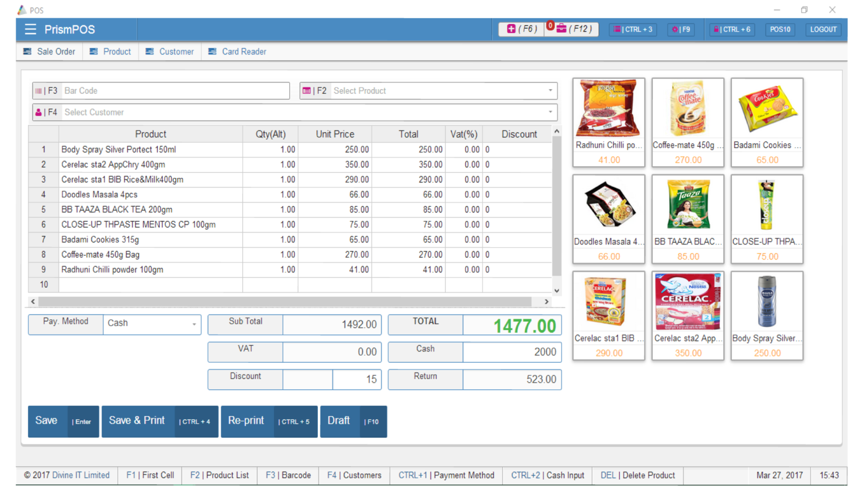Open the Select Customer dropdown

[550, 112]
